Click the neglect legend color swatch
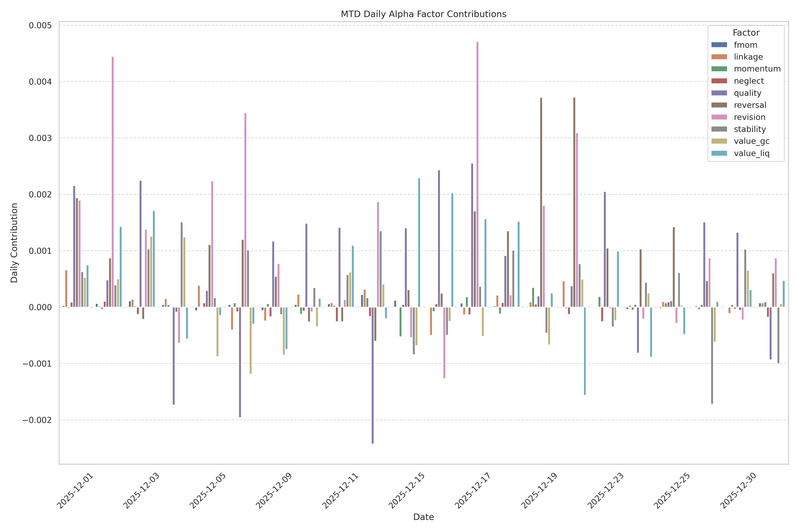Image resolution: width=798 pixels, height=532 pixels. [x=719, y=81]
